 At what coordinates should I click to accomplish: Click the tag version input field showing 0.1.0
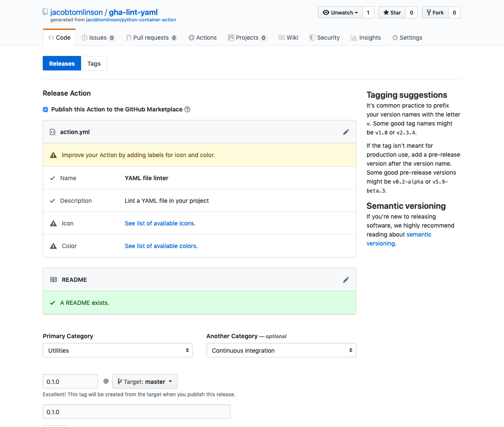pyautogui.click(x=70, y=382)
